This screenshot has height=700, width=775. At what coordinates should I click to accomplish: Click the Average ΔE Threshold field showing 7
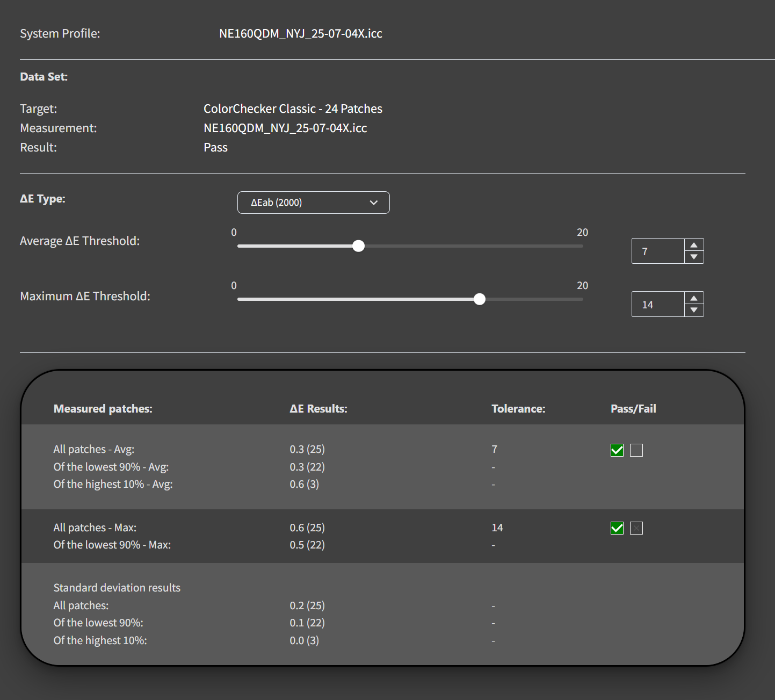point(658,251)
